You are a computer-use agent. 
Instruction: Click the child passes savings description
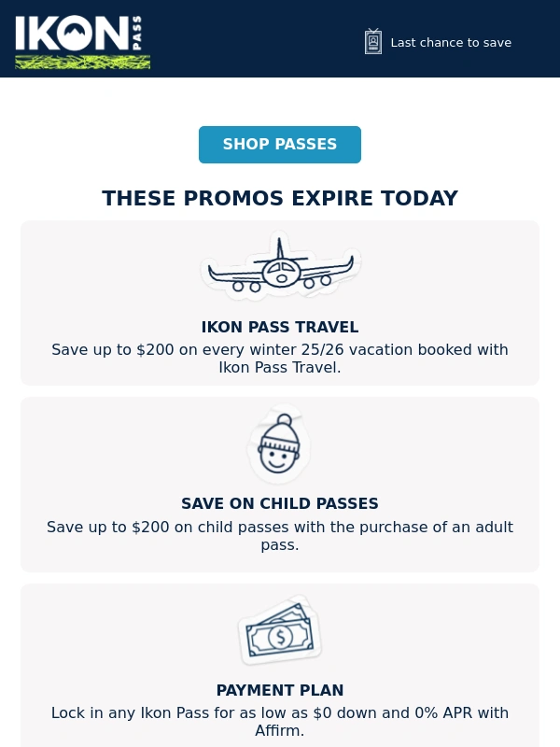pos(280,528)
